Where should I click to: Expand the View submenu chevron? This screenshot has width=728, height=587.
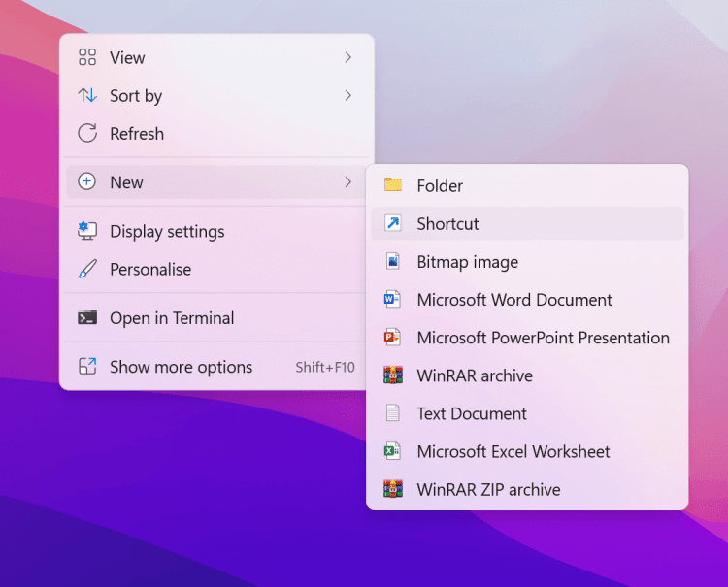tap(347, 58)
